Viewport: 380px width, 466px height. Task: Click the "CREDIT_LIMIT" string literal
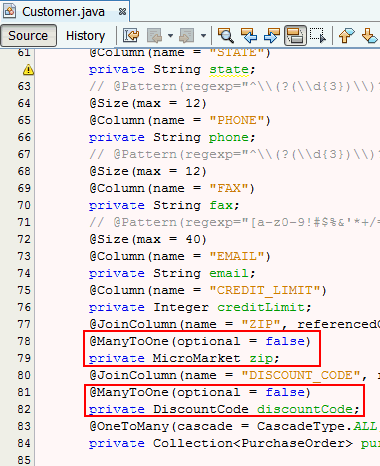click(x=264, y=290)
